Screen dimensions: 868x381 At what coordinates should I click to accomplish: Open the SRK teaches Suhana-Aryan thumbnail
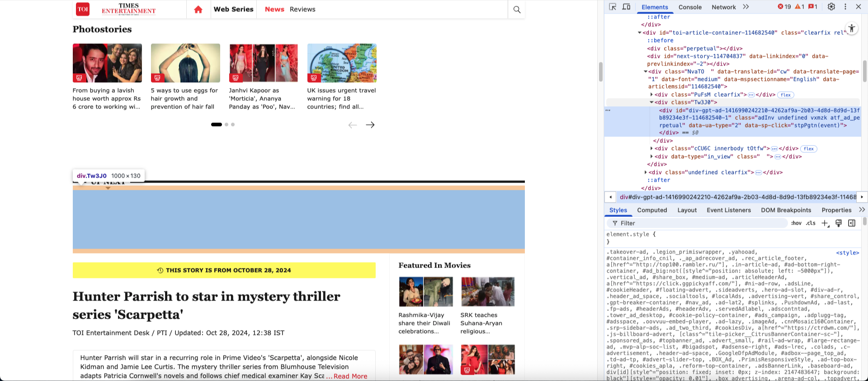(487, 292)
